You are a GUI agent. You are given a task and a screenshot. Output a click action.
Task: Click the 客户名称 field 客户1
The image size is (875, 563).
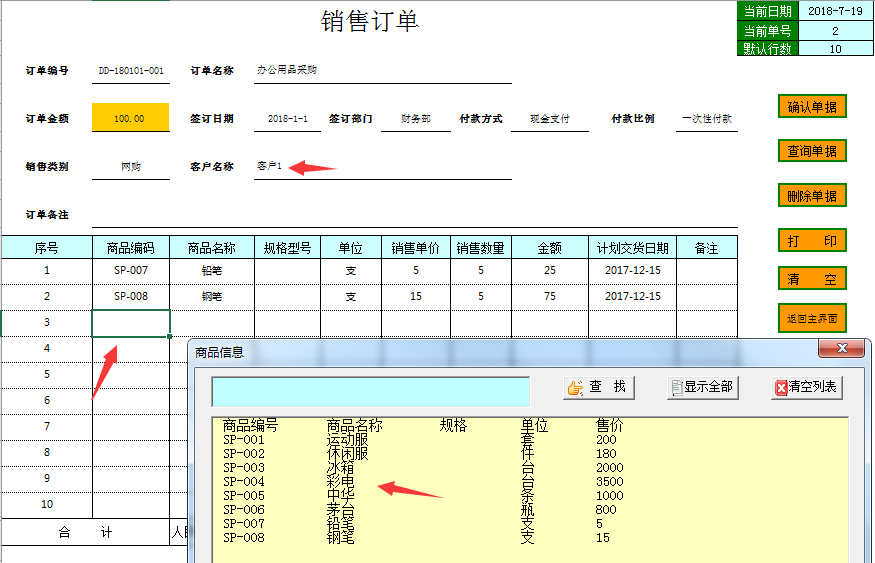(x=383, y=166)
